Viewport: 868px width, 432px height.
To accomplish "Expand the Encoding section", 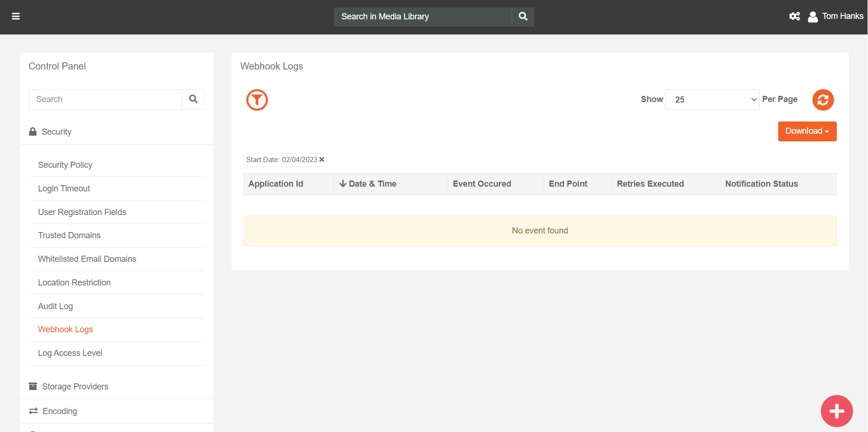I will (x=60, y=411).
